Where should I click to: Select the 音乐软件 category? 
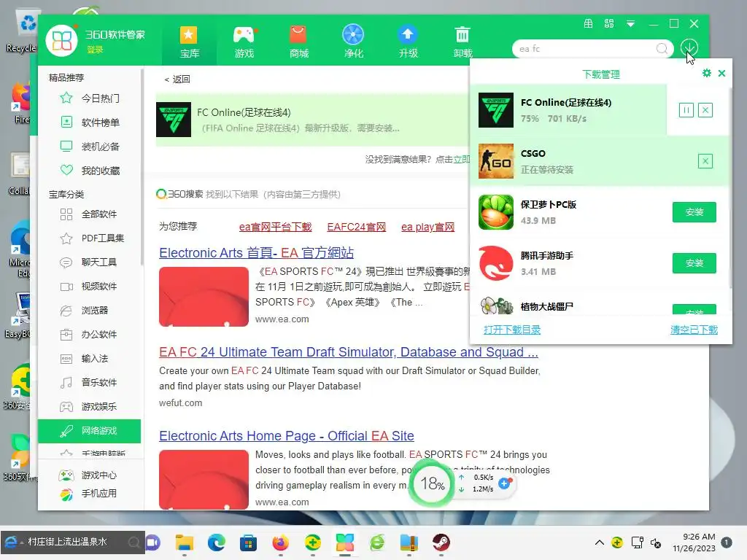(99, 382)
